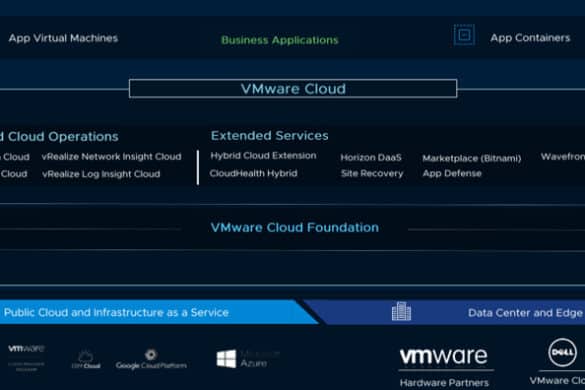Select the Extended Services heading
585x390 pixels.
269,135
